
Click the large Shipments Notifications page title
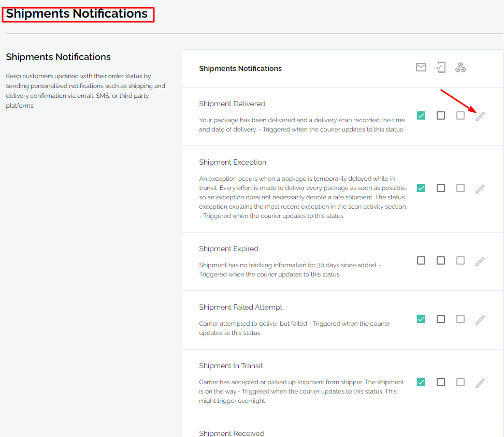[x=77, y=13]
